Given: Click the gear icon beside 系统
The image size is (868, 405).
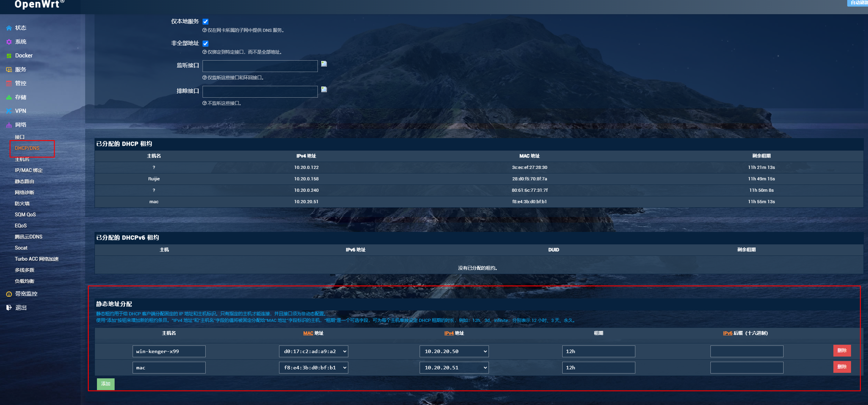Looking at the screenshot, I should tap(9, 42).
